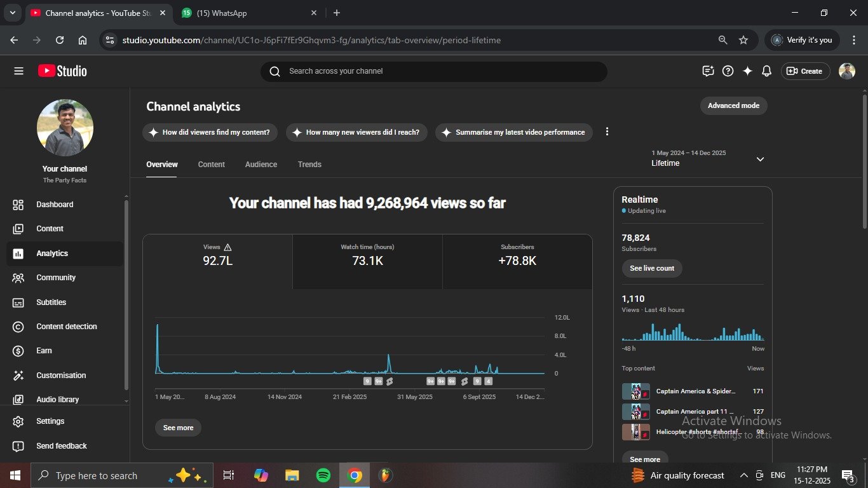Open Spotify from the taskbar
Image resolution: width=868 pixels, height=488 pixels.
point(323,475)
